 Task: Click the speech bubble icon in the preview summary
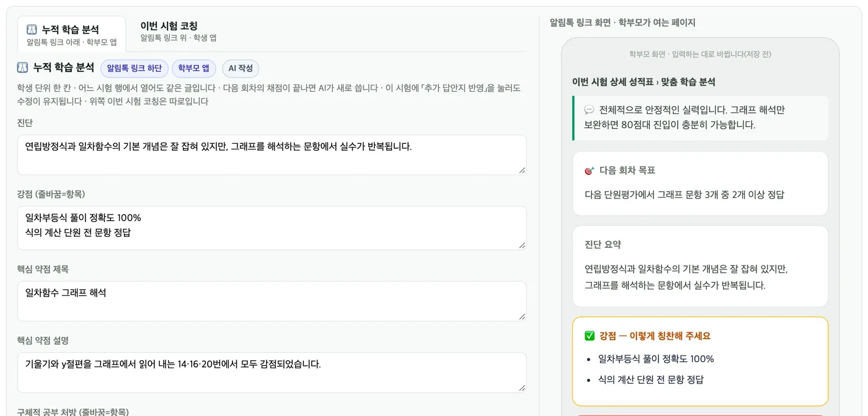point(589,110)
